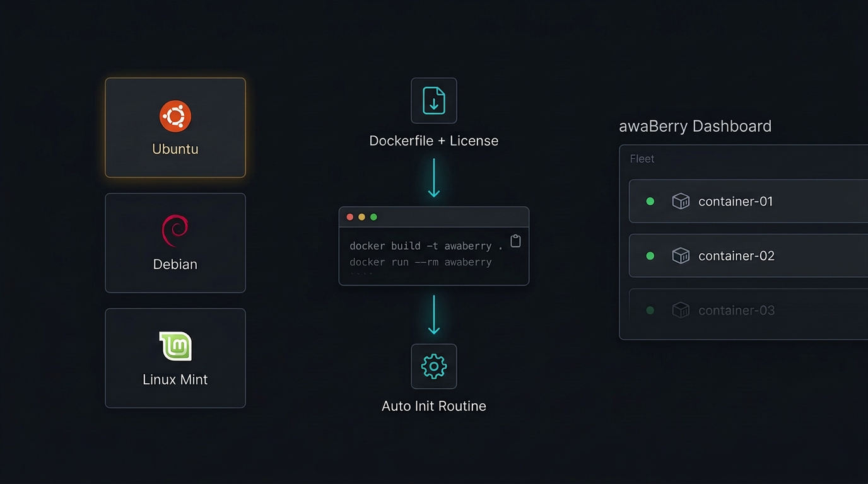This screenshot has height=484, width=868.
Task: Click the Dockerfile + License label
Action: [x=433, y=141]
